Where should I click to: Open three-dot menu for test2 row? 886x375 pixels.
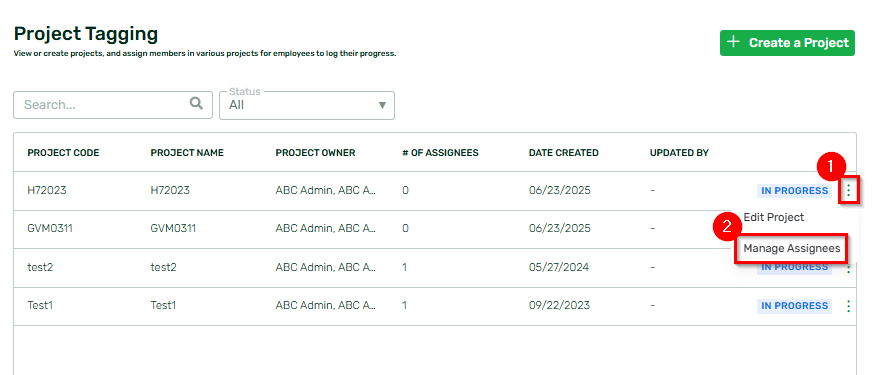pos(848,269)
